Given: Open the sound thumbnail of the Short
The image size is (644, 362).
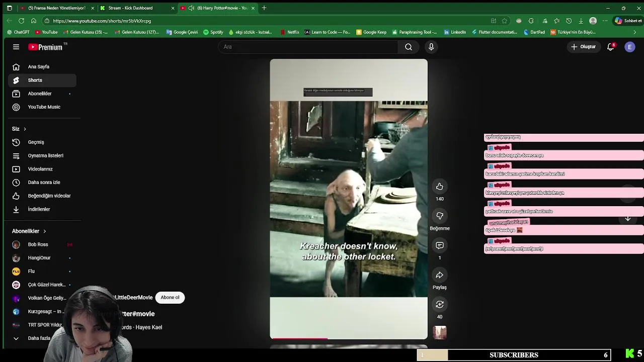Looking at the screenshot, I should pyautogui.click(x=440, y=333).
